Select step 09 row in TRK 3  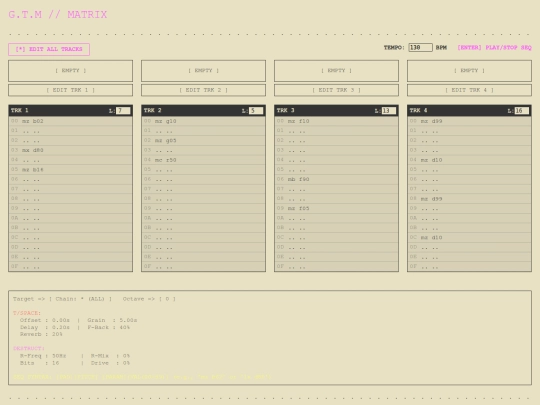click(x=336, y=208)
